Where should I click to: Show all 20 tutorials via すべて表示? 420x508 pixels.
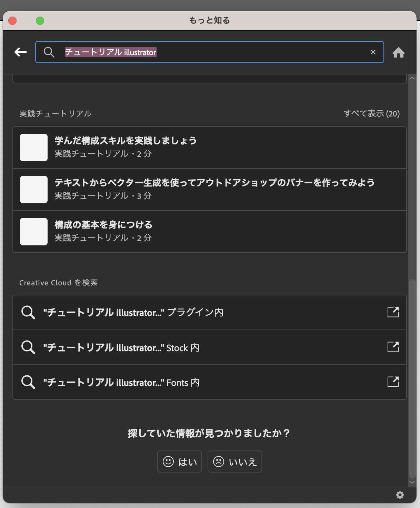[x=372, y=113]
